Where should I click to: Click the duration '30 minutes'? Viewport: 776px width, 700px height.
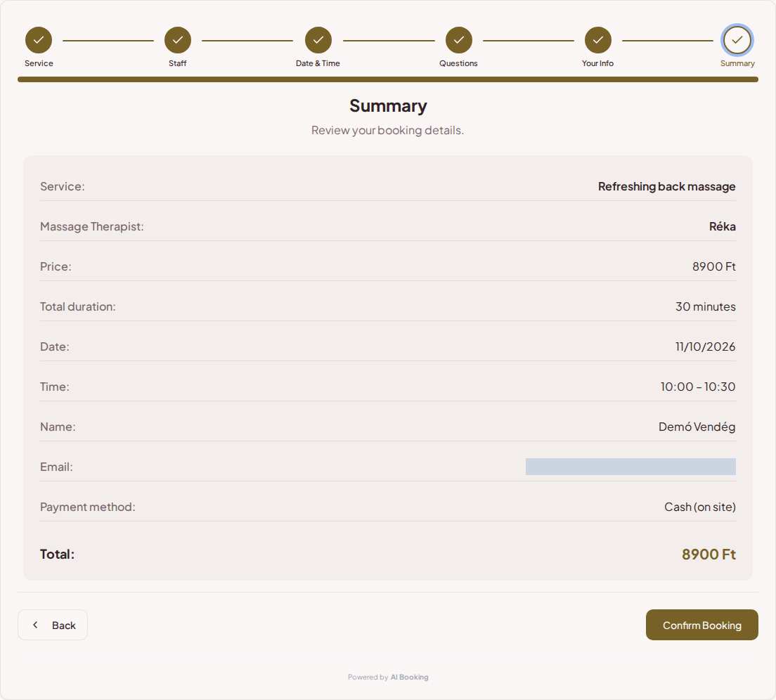[705, 306]
